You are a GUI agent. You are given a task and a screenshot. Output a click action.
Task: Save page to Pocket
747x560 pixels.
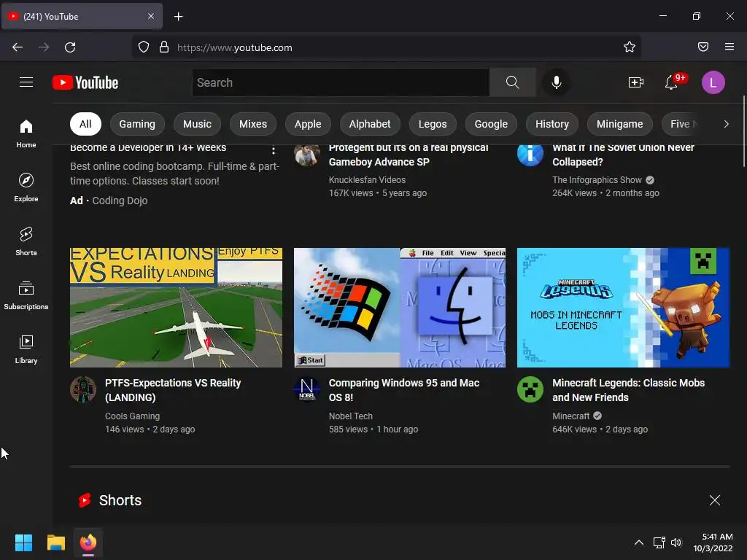pyautogui.click(x=703, y=47)
